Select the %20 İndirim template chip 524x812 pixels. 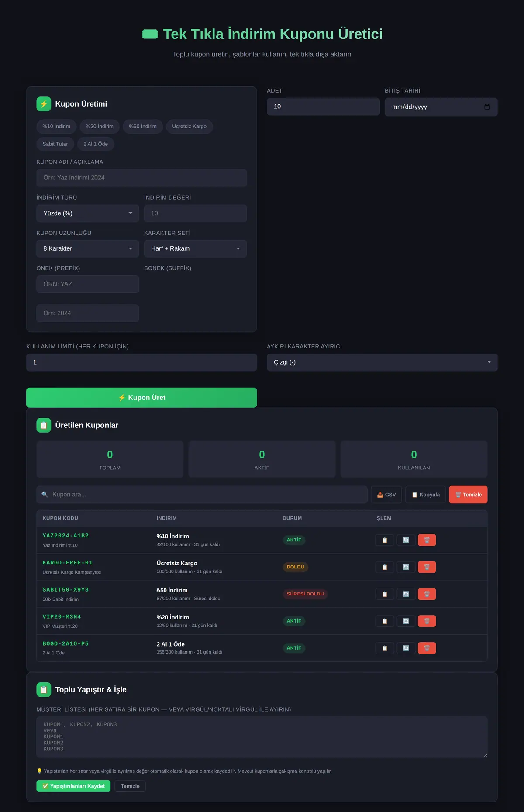click(100, 127)
